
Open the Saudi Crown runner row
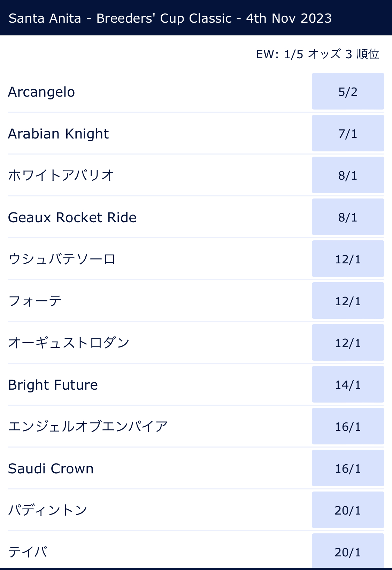51,469
